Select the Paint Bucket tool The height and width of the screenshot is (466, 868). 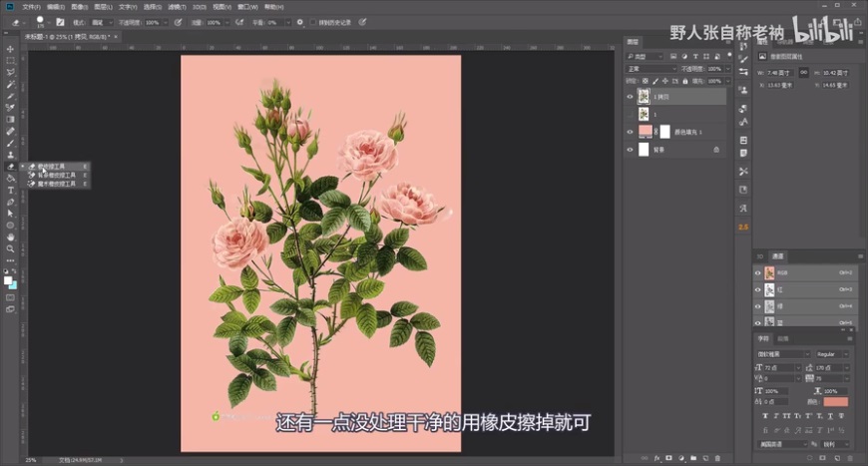tap(10, 179)
